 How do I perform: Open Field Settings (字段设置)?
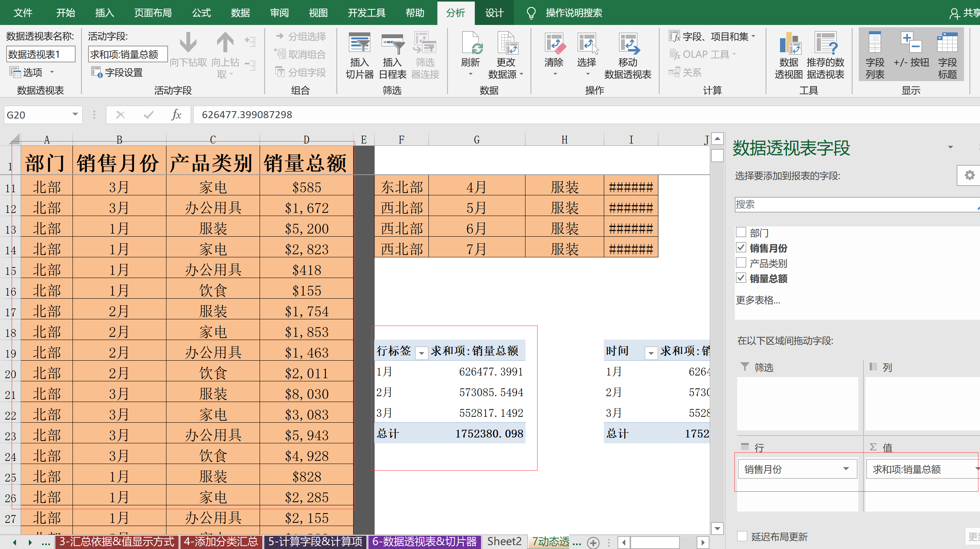coord(117,73)
